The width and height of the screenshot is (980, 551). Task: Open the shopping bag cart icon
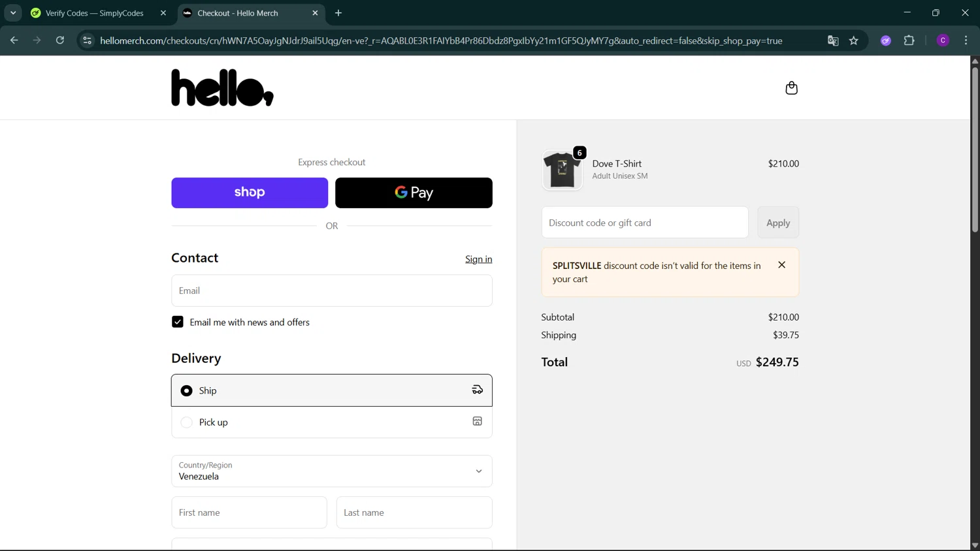[x=791, y=88]
